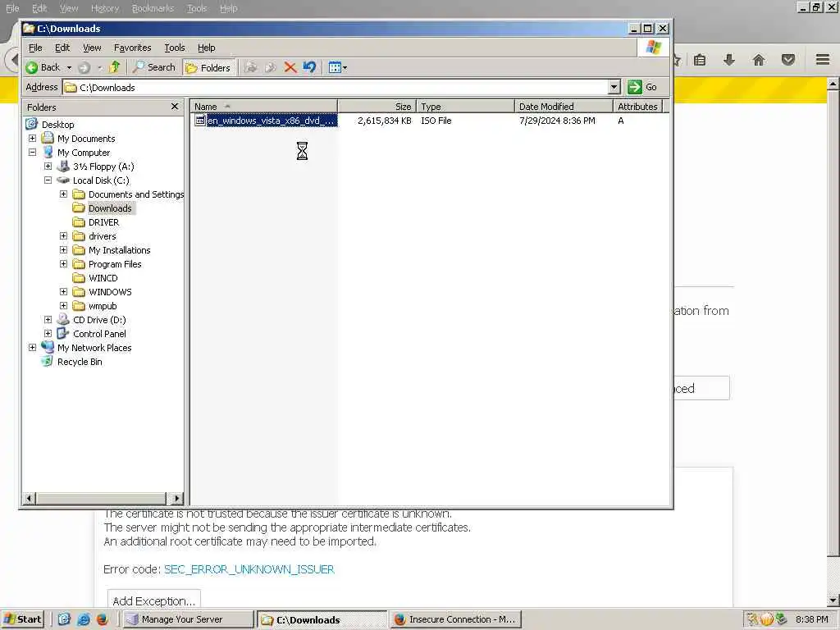Click SEC_ERROR_UNKNOWN_ISSUER link in Firefox

pos(249,569)
